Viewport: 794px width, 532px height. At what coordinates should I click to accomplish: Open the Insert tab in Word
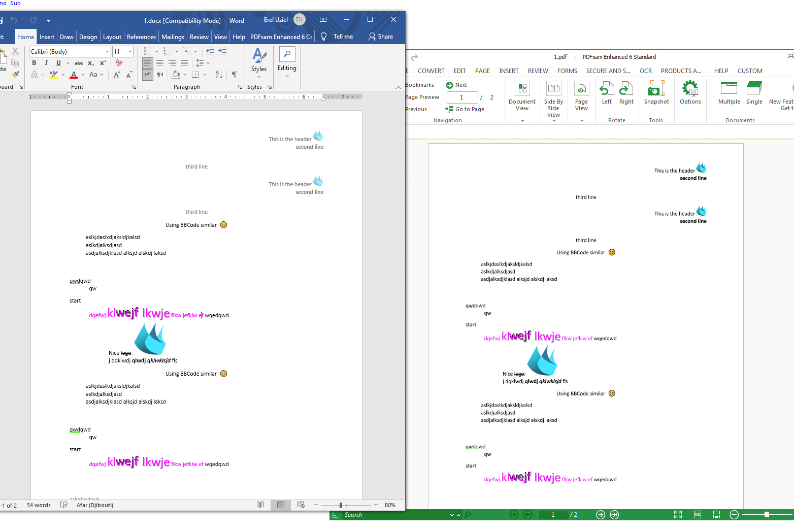pos(47,37)
